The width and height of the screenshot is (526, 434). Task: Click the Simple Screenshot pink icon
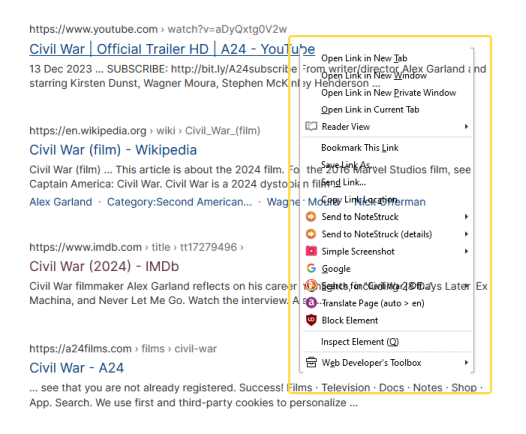pos(311,251)
